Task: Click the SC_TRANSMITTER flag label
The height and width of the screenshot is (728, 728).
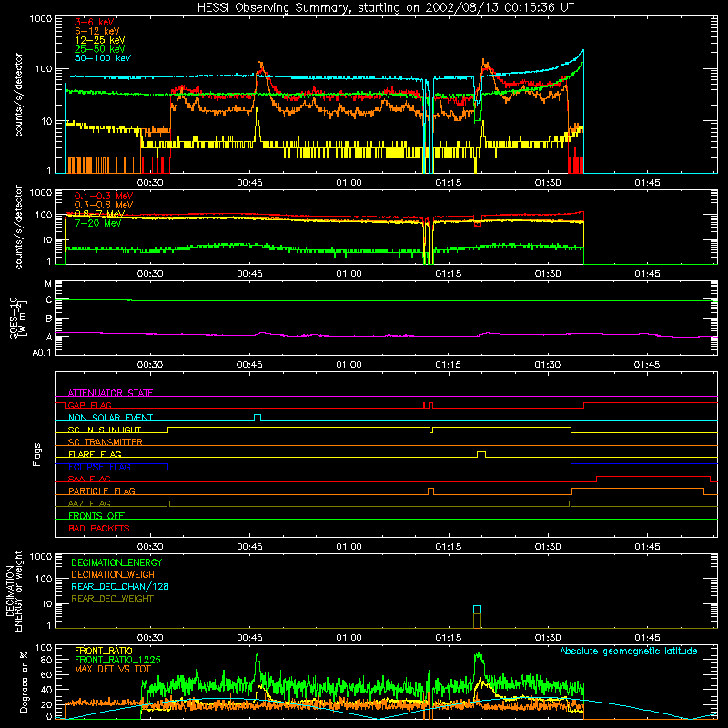Action: point(106,442)
